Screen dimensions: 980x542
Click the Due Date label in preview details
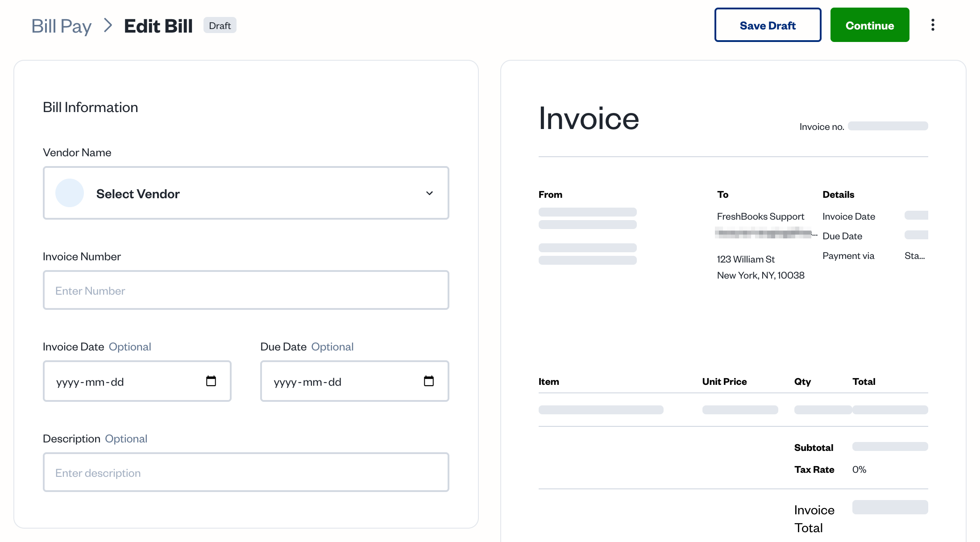(842, 236)
